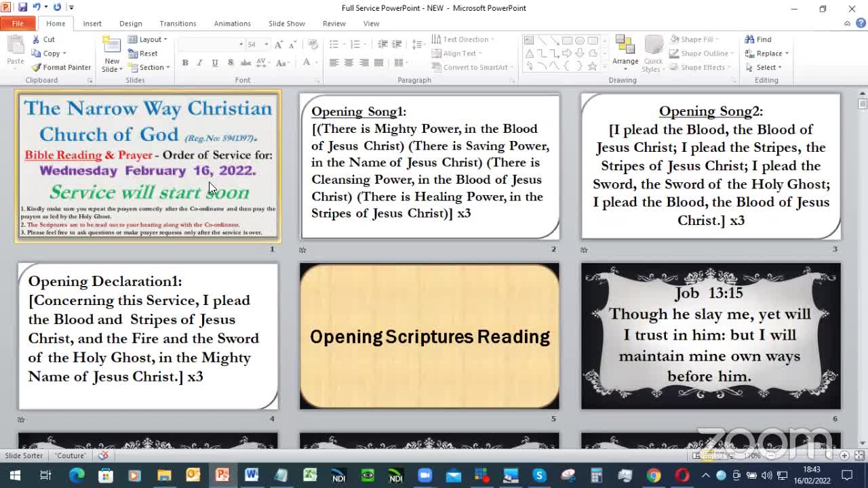Toggle Bold formatting

(184, 62)
